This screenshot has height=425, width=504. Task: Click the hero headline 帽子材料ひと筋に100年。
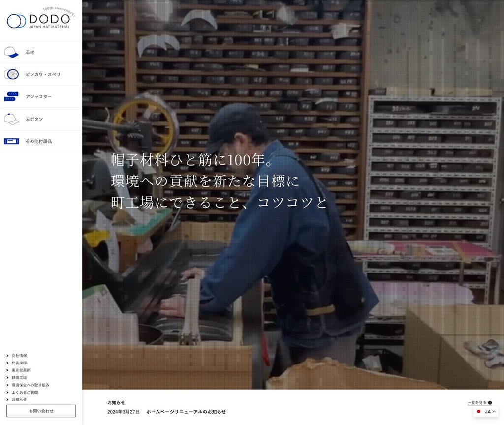click(x=192, y=160)
